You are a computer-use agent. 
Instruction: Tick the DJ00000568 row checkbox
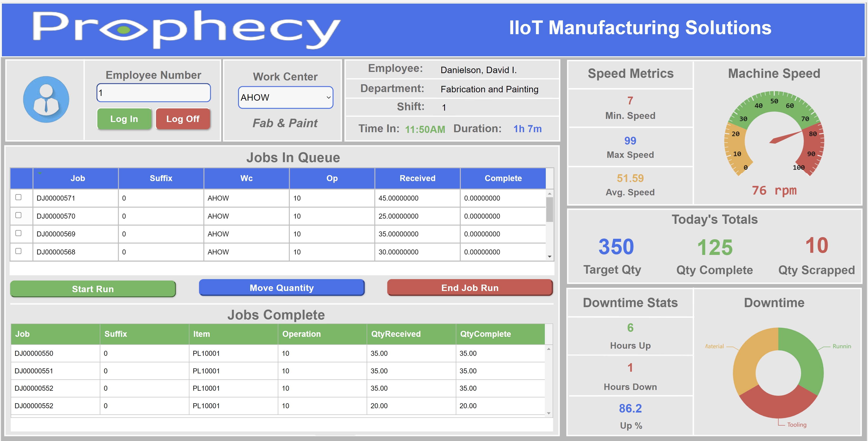click(x=19, y=251)
